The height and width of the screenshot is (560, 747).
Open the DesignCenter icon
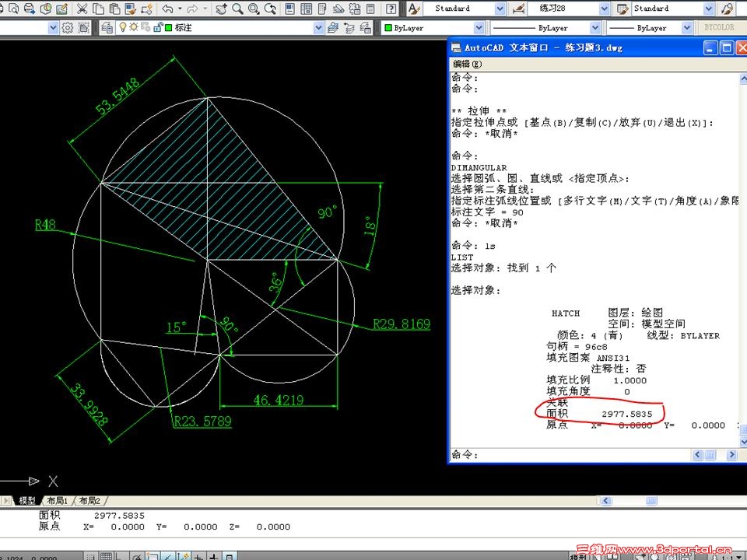click(307, 8)
